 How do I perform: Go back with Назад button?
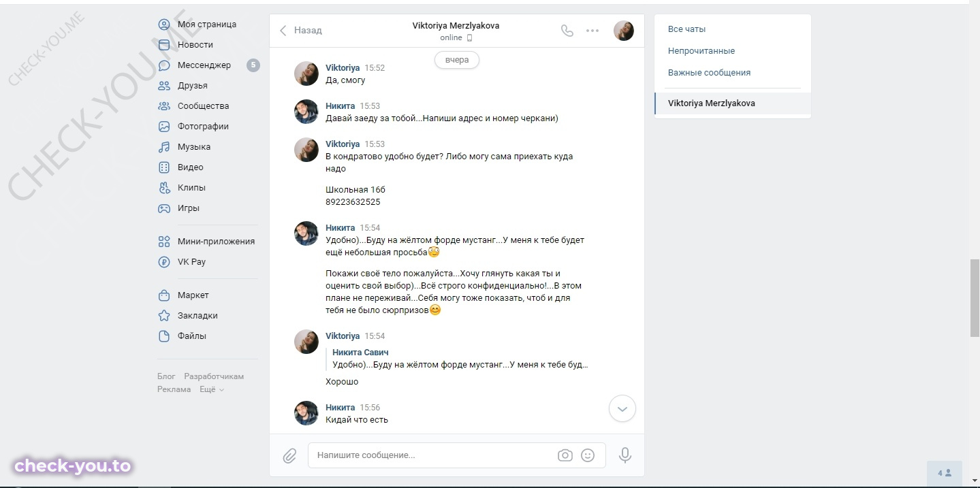click(300, 31)
